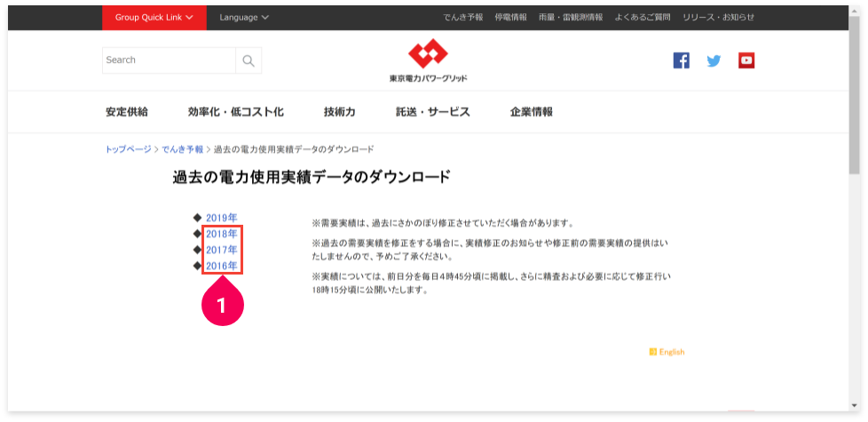Open でんき予報 in the top bar

click(462, 18)
